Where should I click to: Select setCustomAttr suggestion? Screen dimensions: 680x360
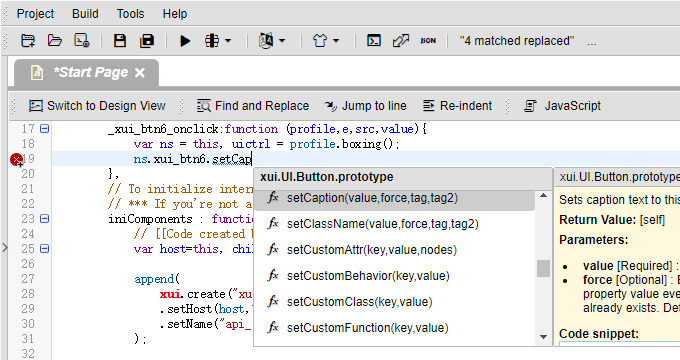point(394,250)
